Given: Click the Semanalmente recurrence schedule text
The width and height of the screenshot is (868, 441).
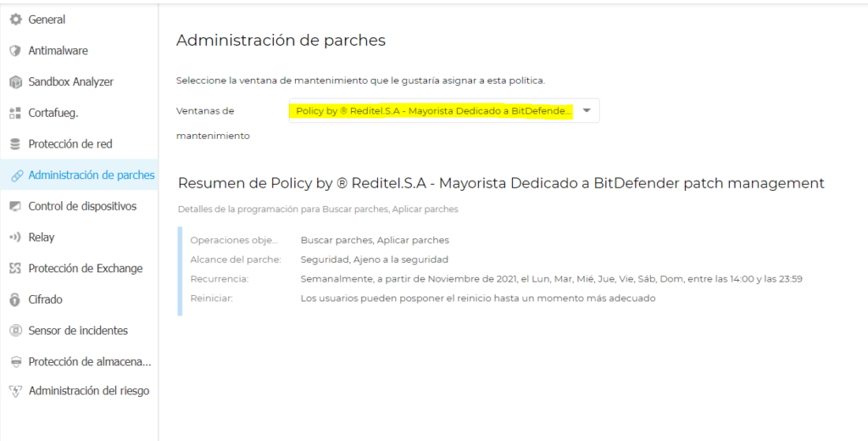Looking at the screenshot, I should (551, 279).
